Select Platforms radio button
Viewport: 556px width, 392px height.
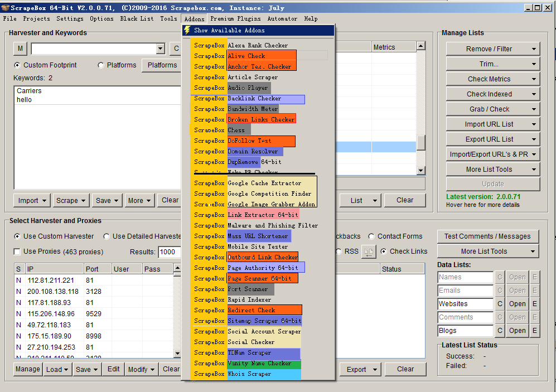click(101, 65)
